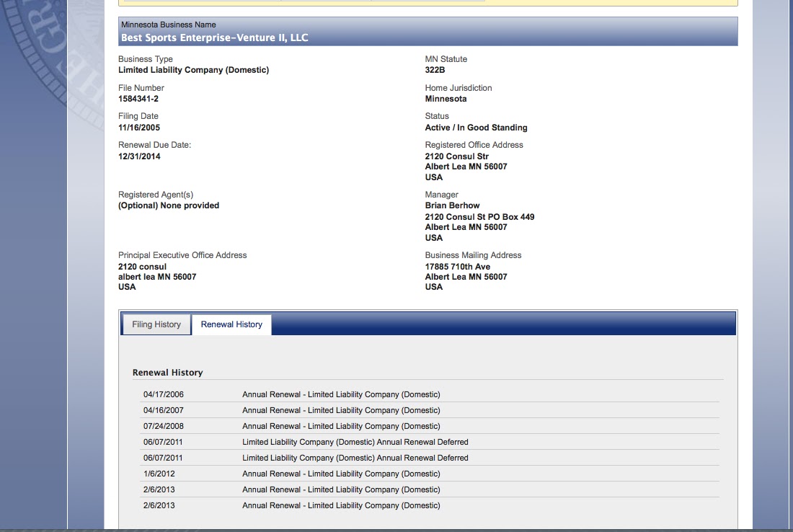The width and height of the screenshot is (793, 532).
Task: Click the Business Mailing Address label
Action: pos(473,255)
